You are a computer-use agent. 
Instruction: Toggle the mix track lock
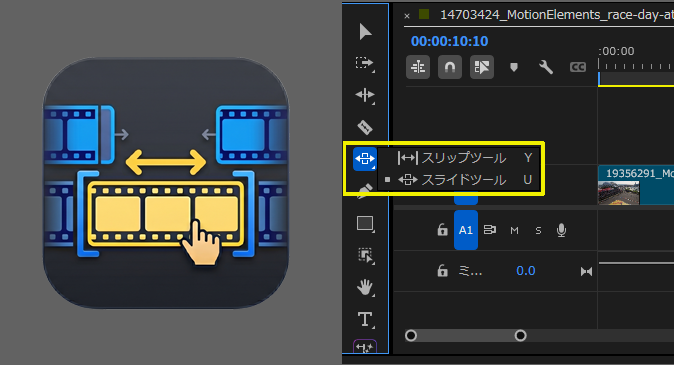click(x=442, y=271)
